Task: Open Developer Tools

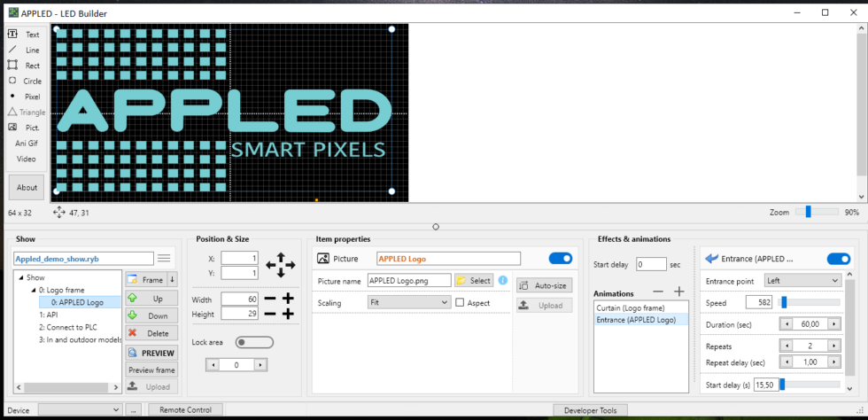Action: (592, 410)
